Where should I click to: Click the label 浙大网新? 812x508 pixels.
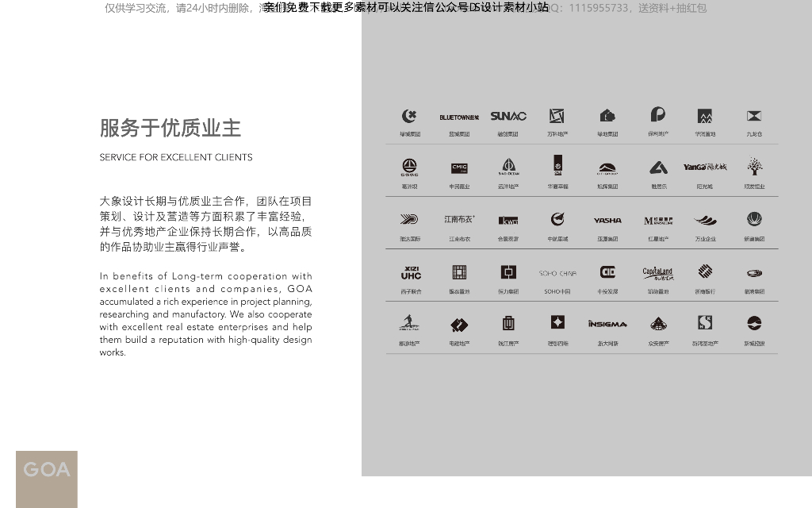(x=607, y=343)
